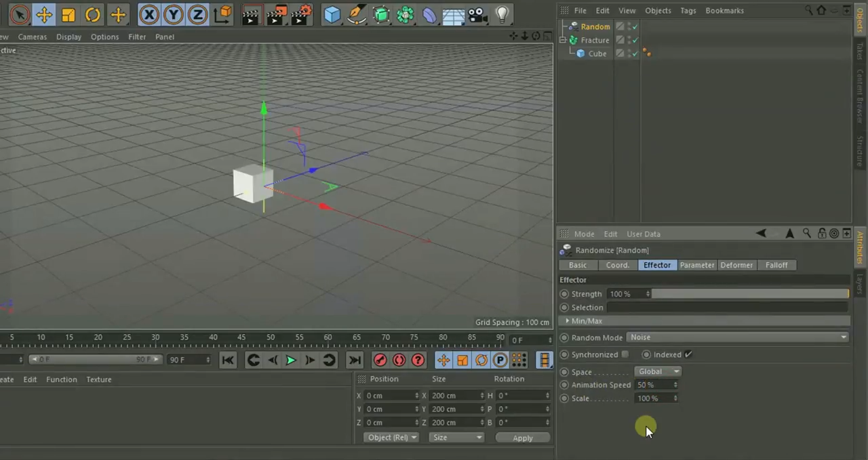Click the Apply button
The height and width of the screenshot is (460, 868).
(522, 438)
